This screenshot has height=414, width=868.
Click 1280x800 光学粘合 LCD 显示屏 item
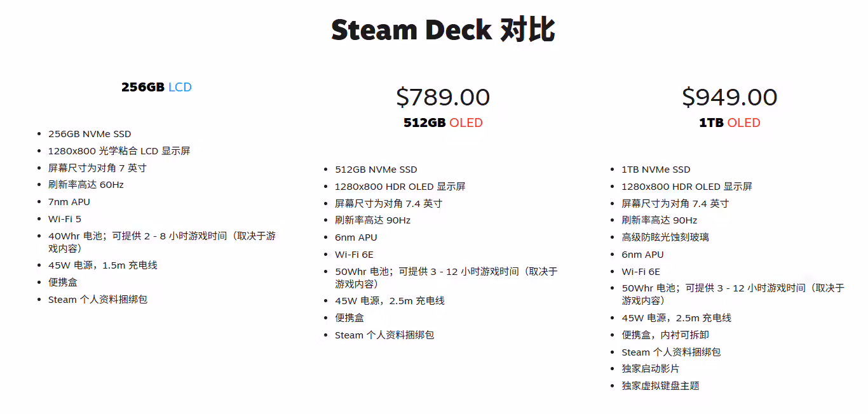119,151
